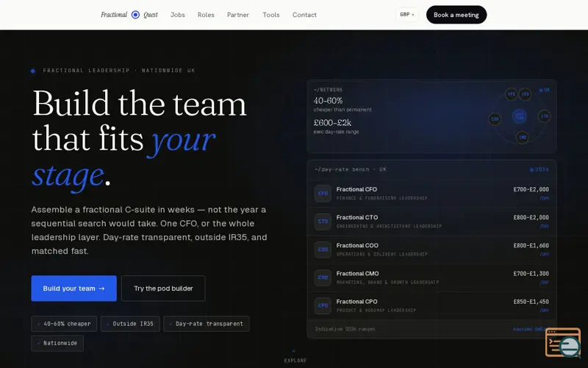Select the Nationwide badge
Image resolution: width=588 pixels, height=368 pixels.
[57, 343]
